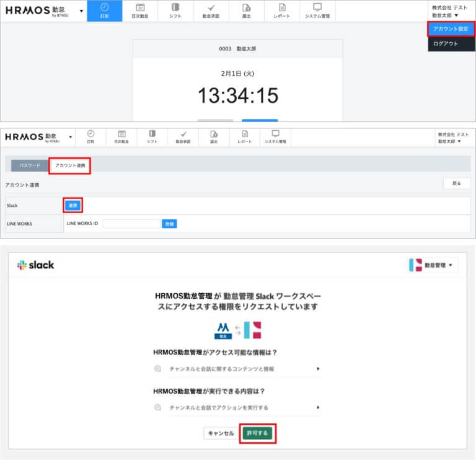Click the 戻る back button

[x=457, y=184]
